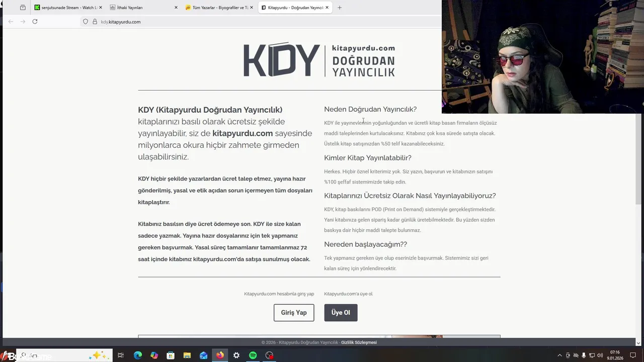Click the KDY (Kitapyurdu Doğrudan Yayıncılık) bold heading
The image size is (644, 362).
[x=210, y=110]
